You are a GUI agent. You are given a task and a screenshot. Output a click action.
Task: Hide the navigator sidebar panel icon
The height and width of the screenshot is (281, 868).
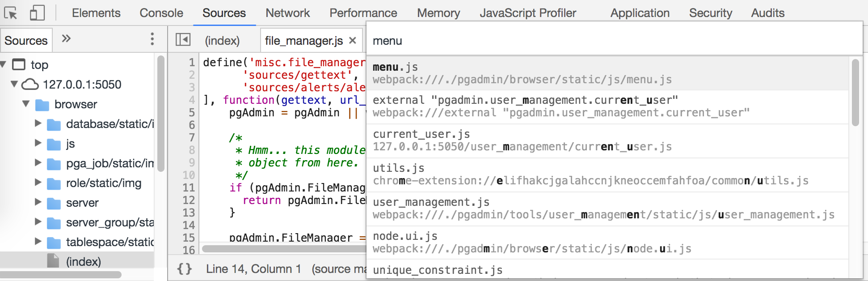point(183,40)
